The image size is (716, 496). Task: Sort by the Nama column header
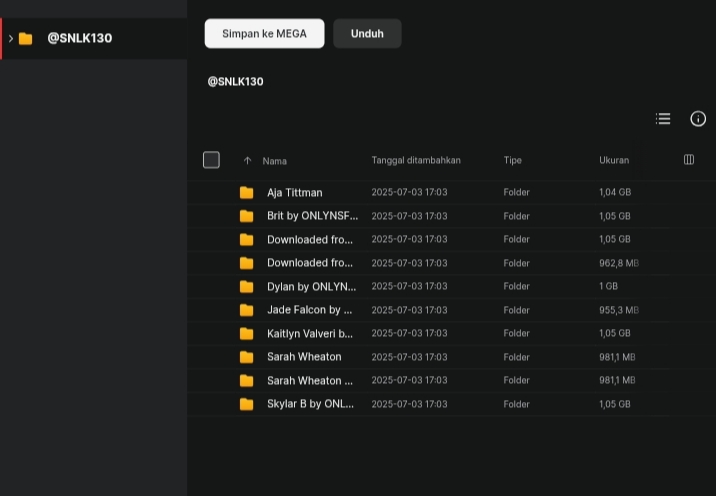[x=274, y=161]
